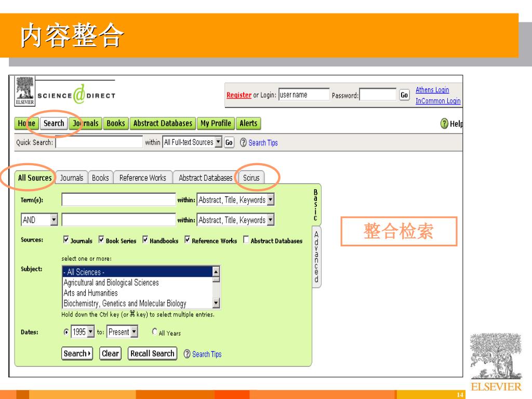Open Search in the navigation bar
Screen dimensions: 532x399
click(54, 123)
